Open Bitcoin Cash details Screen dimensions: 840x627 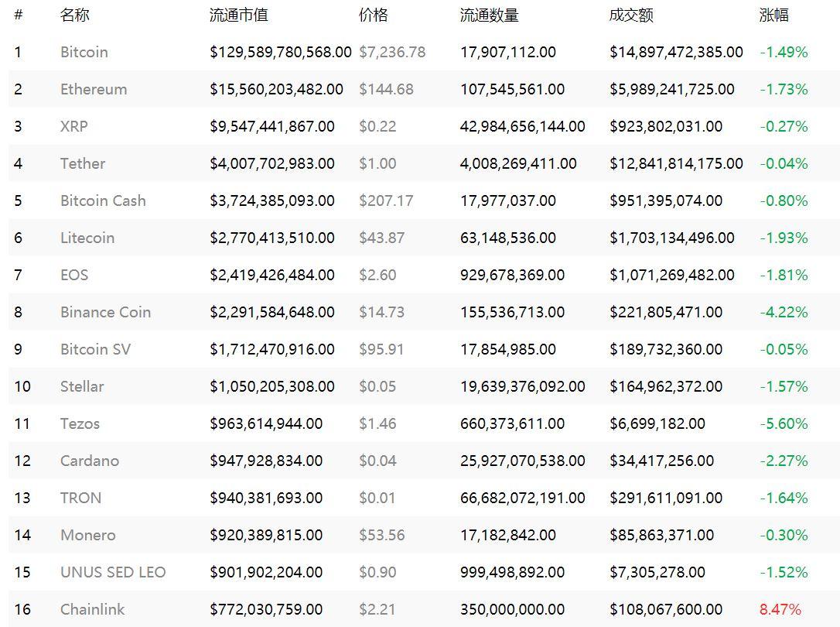103,200
